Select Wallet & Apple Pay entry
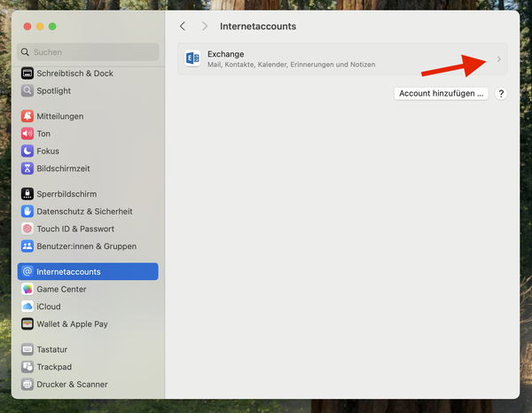This screenshot has height=413, width=532. (72, 324)
